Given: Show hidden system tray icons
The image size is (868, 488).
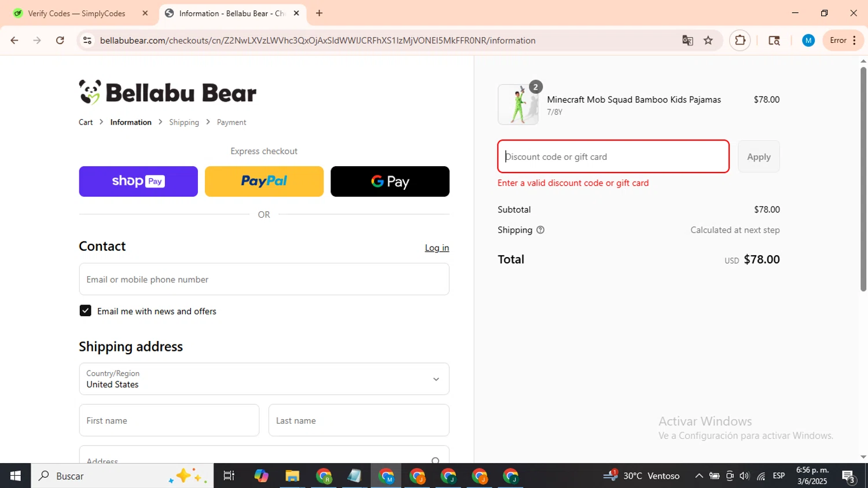Looking at the screenshot, I should tap(699, 476).
